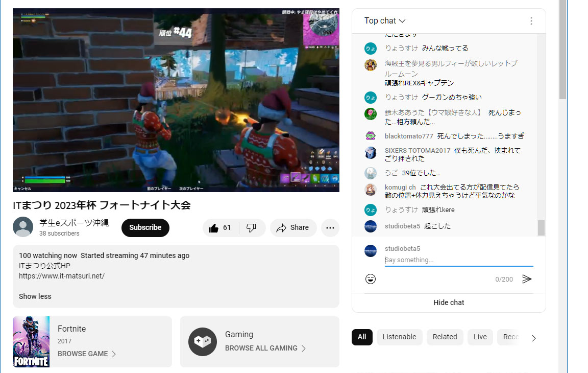Click the video player to pause
Screen dimensions: 588x373
coord(176,100)
